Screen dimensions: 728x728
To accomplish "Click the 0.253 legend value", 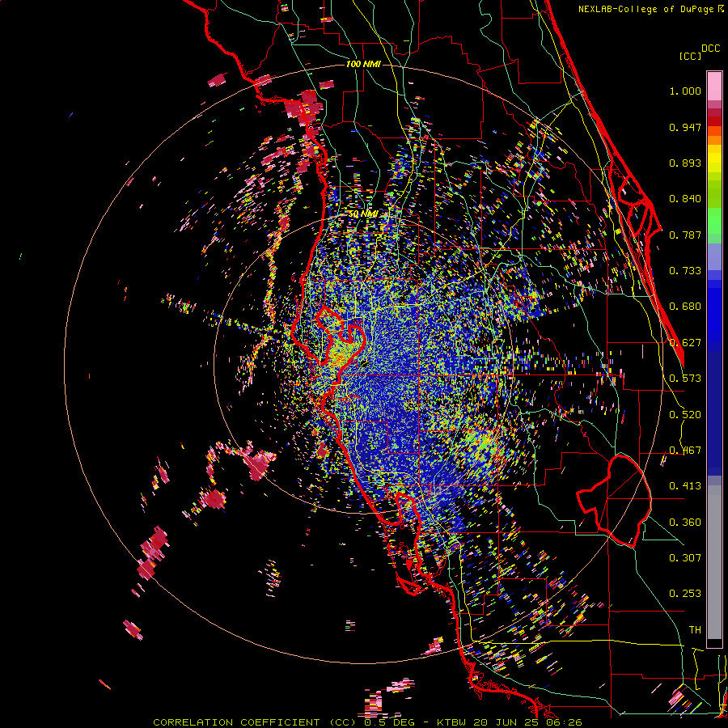I will [x=685, y=594].
